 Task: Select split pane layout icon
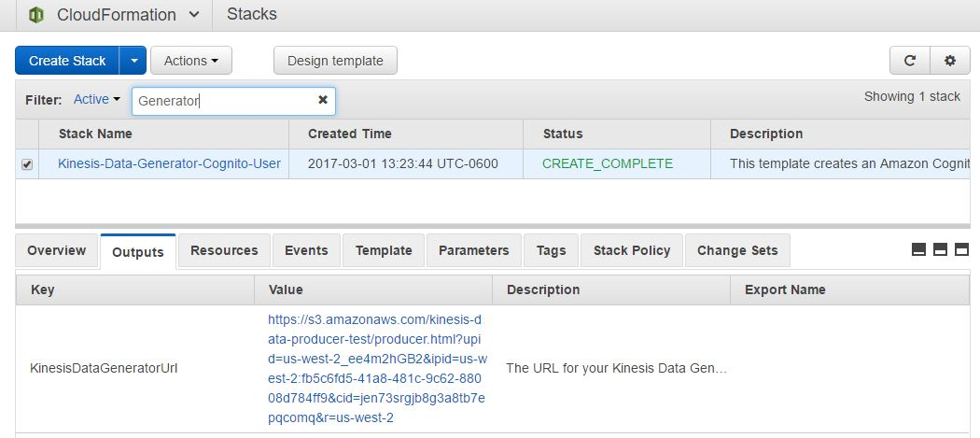tap(940, 249)
